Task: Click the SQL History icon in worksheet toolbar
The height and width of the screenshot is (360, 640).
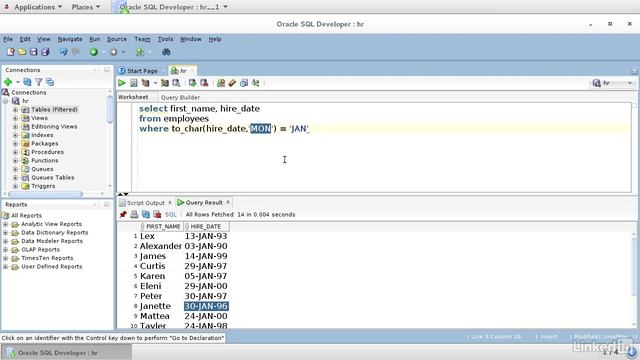Action: click(244, 83)
